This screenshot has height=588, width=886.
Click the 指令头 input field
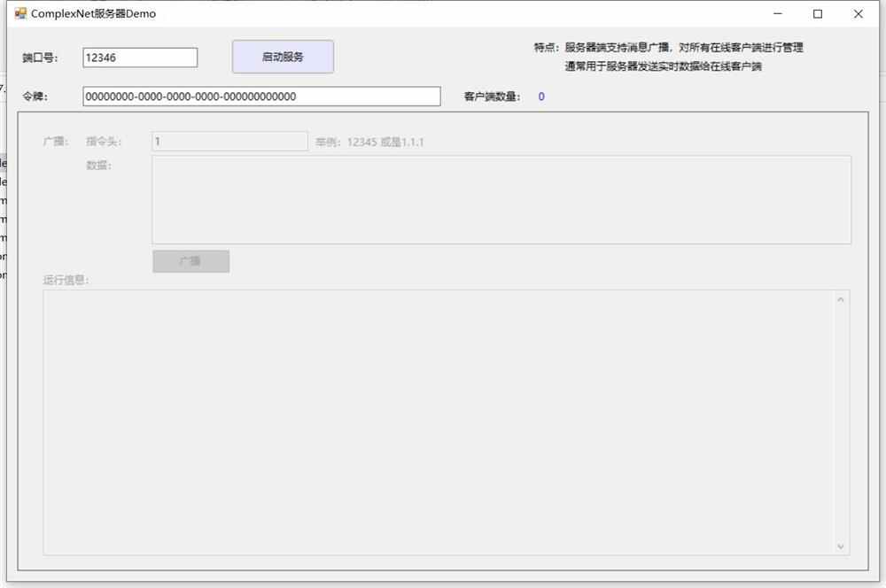tap(229, 141)
